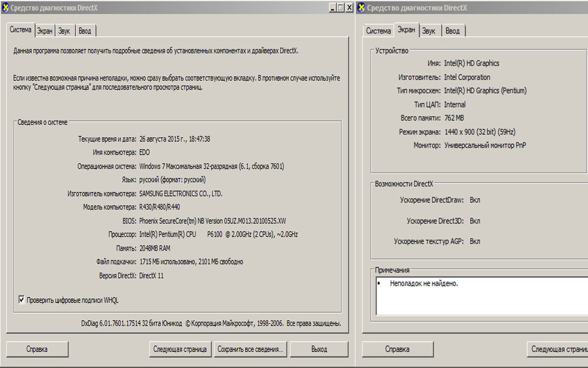Click the Phoenix SecureCore(tm) BIOS version value
This screenshot has width=588, height=368.
pyautogui.click(x=213, y=221)
